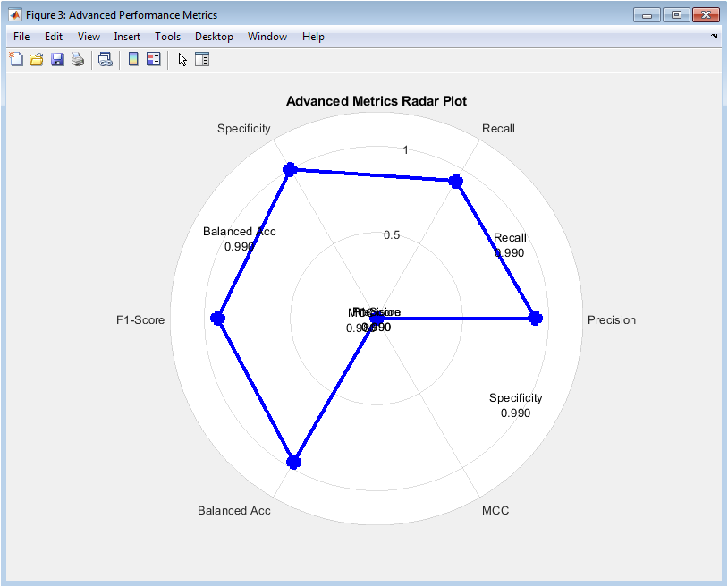Save the figure using the floppy disk icon
Image resolution: width=728 pixels, height=587 pixels.
[x=57, y=60]
